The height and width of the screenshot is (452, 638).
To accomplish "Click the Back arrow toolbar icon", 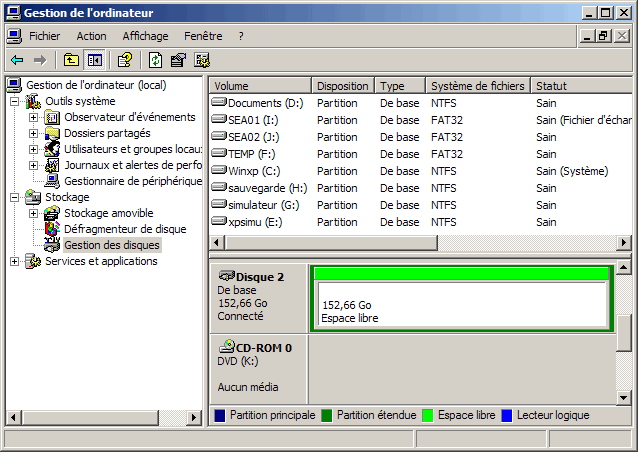I will [x=17, y=60].
